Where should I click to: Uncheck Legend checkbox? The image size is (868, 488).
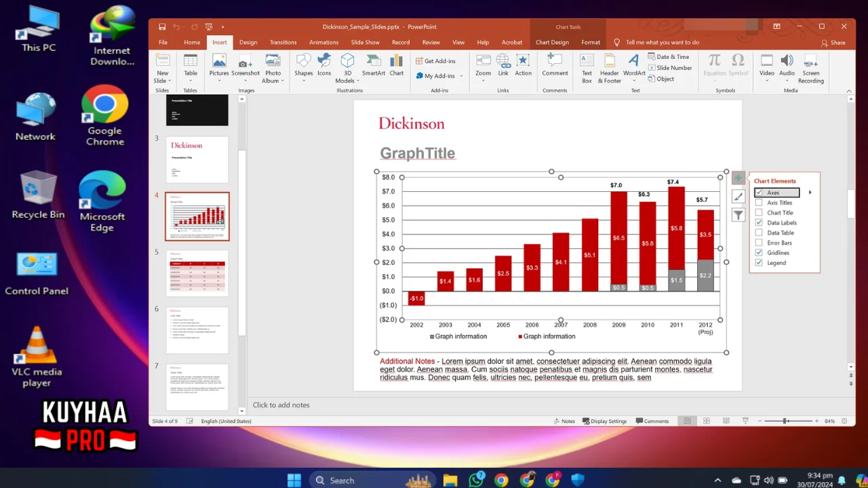click(759, 262)
